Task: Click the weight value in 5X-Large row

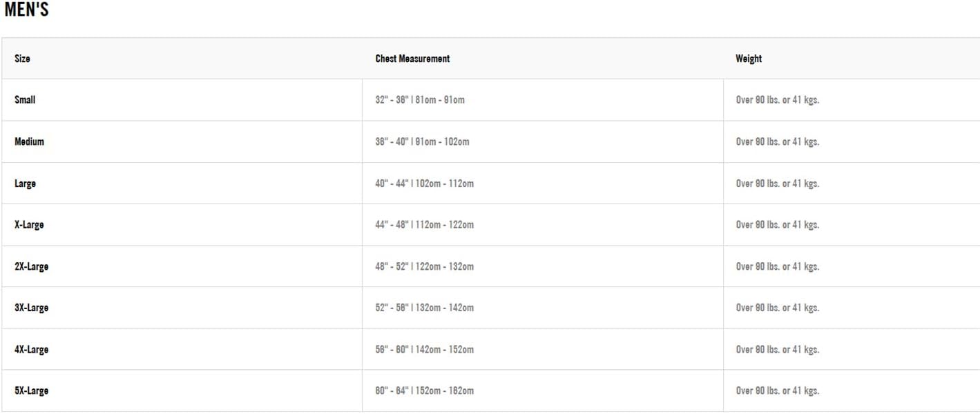Action: [x=777, y=391]
